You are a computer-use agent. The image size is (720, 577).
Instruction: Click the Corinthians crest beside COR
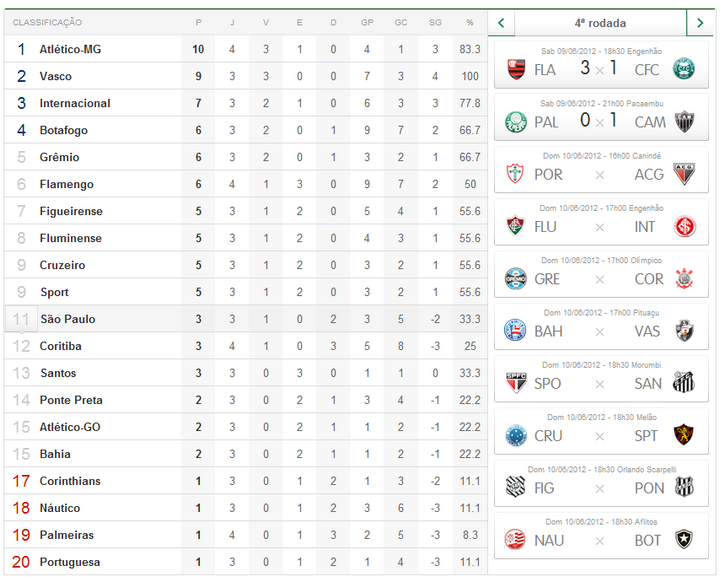coord(684,278)
